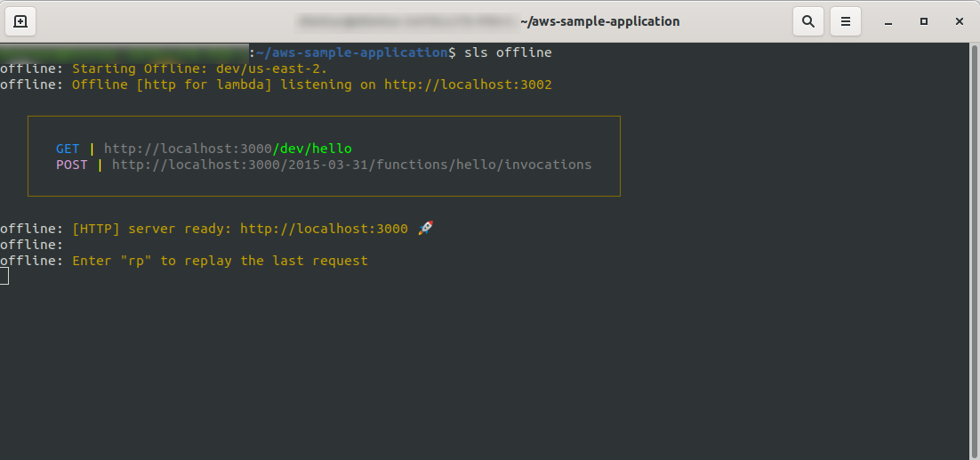This screenshot has width=980, height=460.
Task: Maximize the terminal window
Action: [x=924, y=21]
